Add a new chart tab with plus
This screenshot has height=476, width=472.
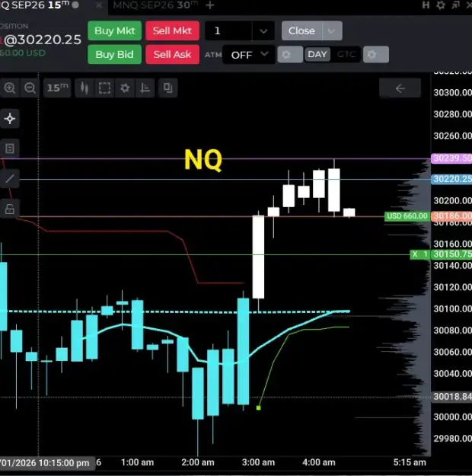click(210, 5)
